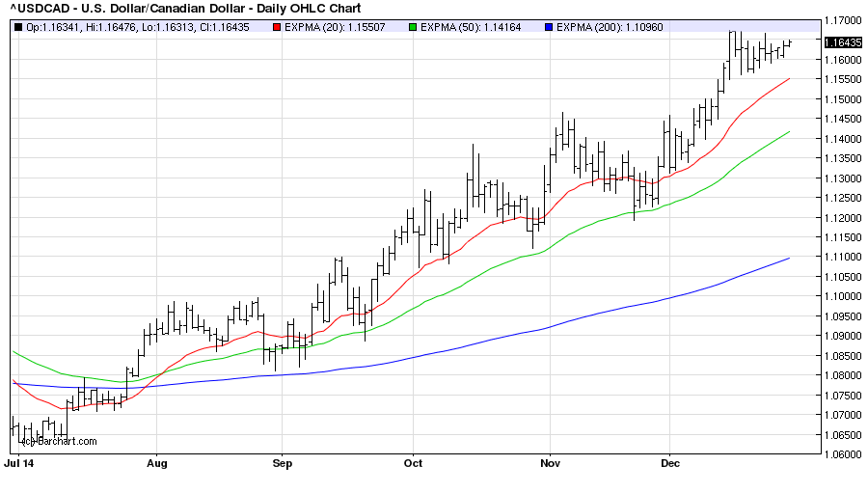Click the chart title ^USDCAD U.S. Dollar/Canadian Dollar
Screen dimensions: 868x493
click(x=186, y=9)
